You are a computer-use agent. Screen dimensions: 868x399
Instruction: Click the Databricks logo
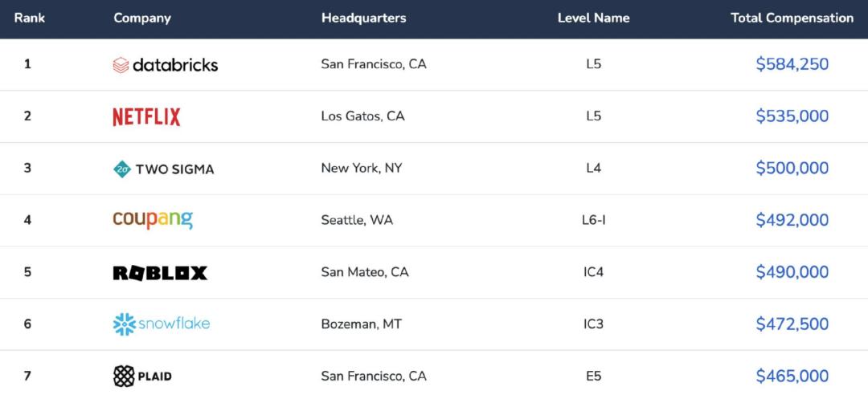[x=165, y=65]
